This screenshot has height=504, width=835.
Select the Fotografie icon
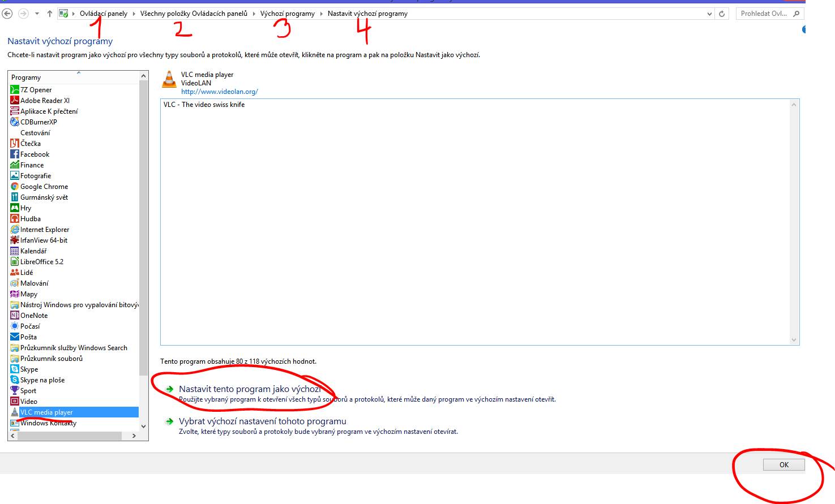point(15,175)
